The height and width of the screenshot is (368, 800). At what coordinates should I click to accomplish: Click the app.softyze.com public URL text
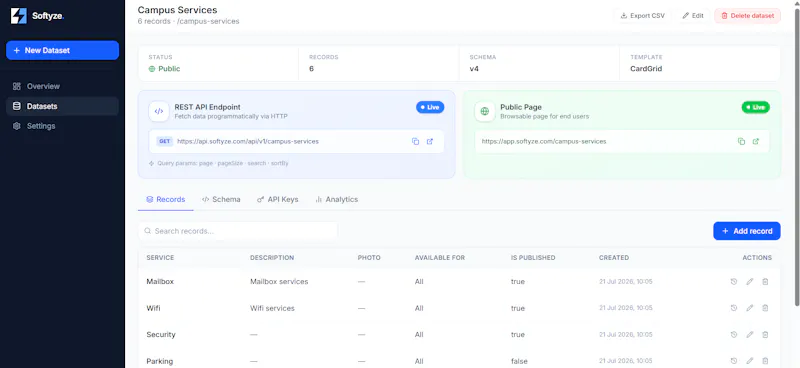(544, 141)
